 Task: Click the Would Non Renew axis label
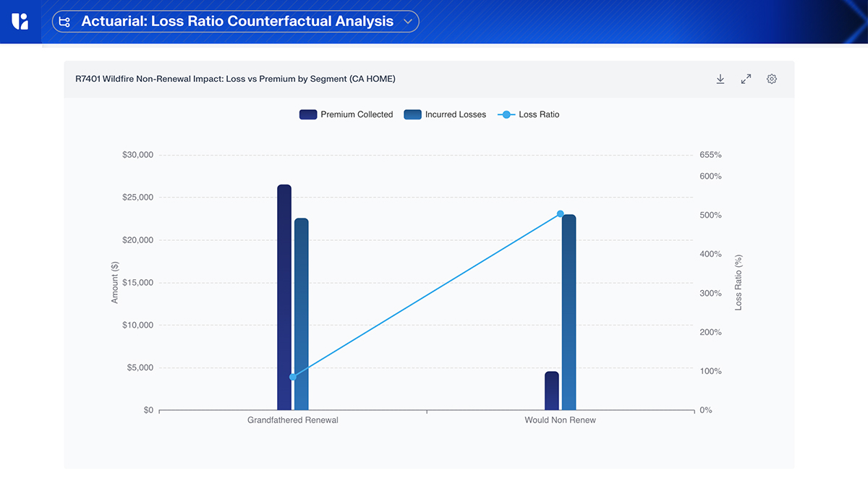pos(561,420)
